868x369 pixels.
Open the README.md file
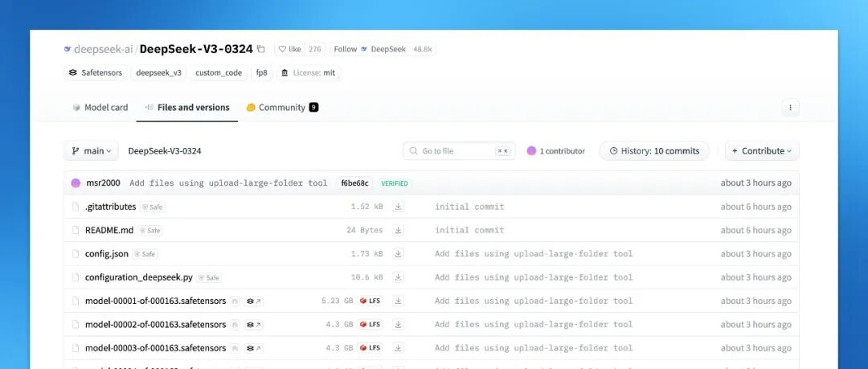[x=109, y=230]
